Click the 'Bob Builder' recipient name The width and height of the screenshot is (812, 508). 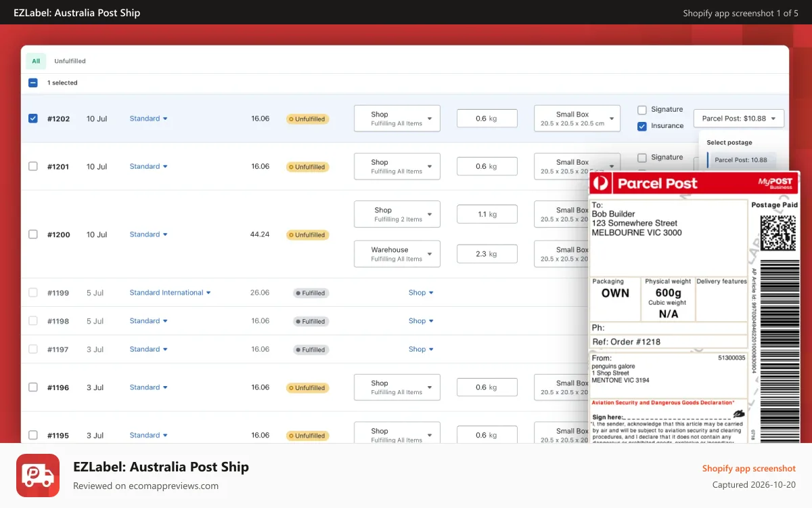click(x=614, y=214)
